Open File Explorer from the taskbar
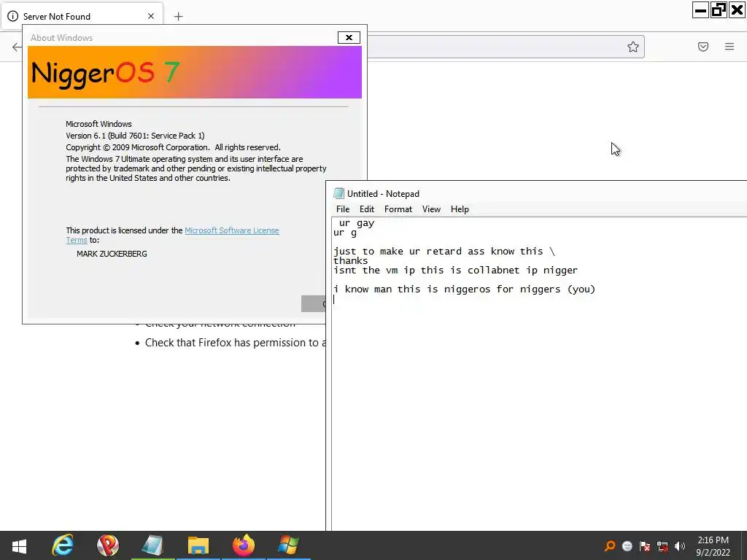The width and height of the screenshot is (747, 560). tap(198, 545)
